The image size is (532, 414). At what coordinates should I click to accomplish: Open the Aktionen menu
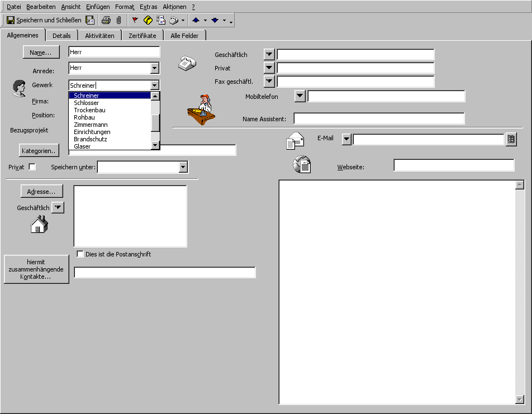(x=174, y=7)
